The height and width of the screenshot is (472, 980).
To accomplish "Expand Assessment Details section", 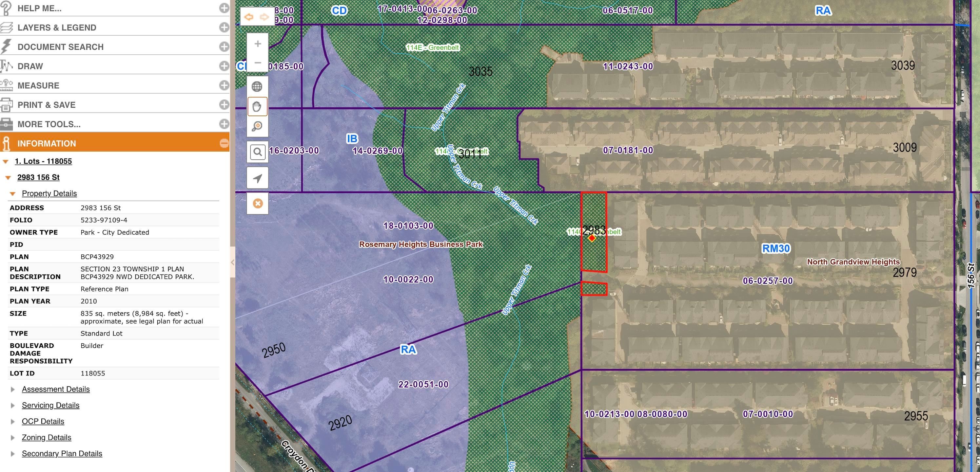I will tap(55, 389).
